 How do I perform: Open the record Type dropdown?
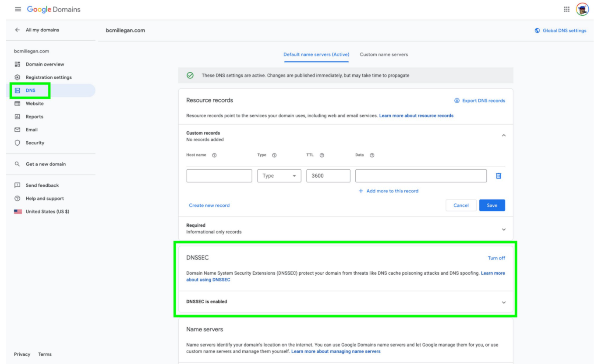pos(279,176)
